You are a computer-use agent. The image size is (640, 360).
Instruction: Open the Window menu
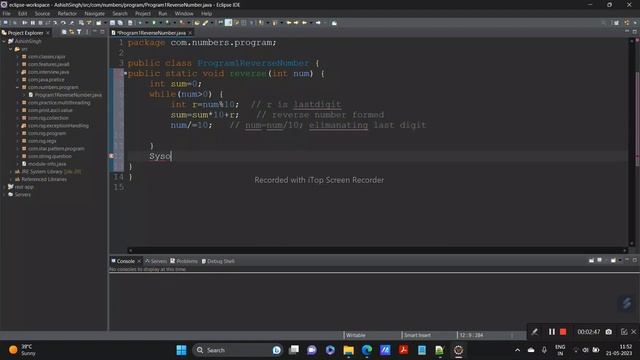click(x=184, y=13)
